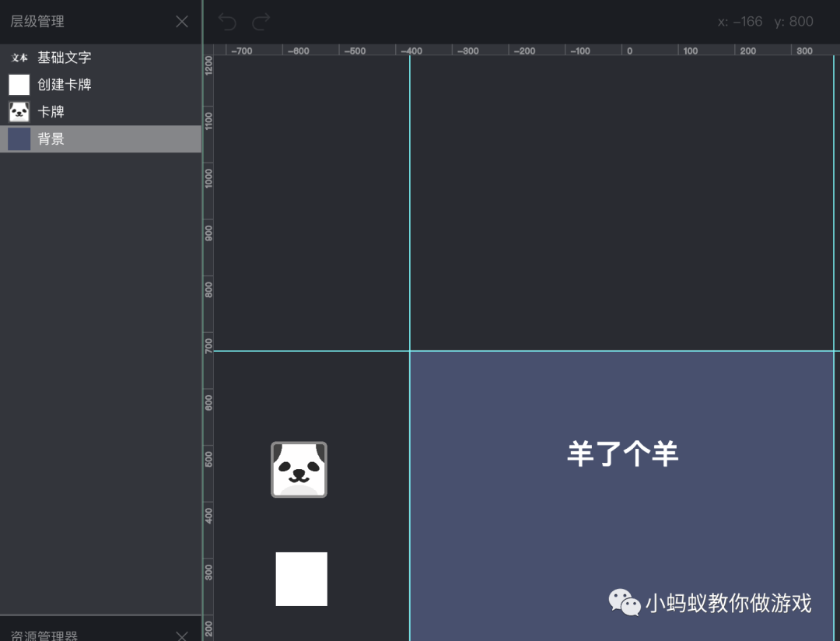Viewport: 840px width, 641px height.
Task: Click the x: -166 coordinate readout
Action: [740, 22]
